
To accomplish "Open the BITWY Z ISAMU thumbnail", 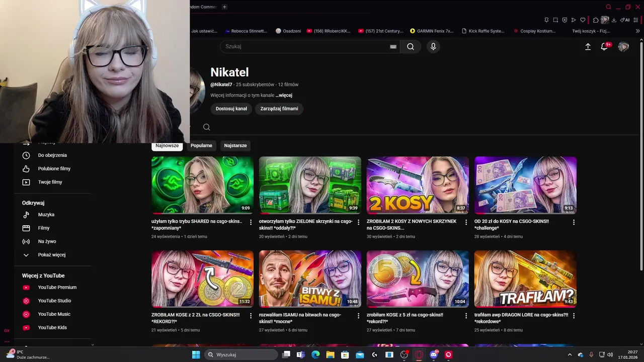I will [310, 279].
